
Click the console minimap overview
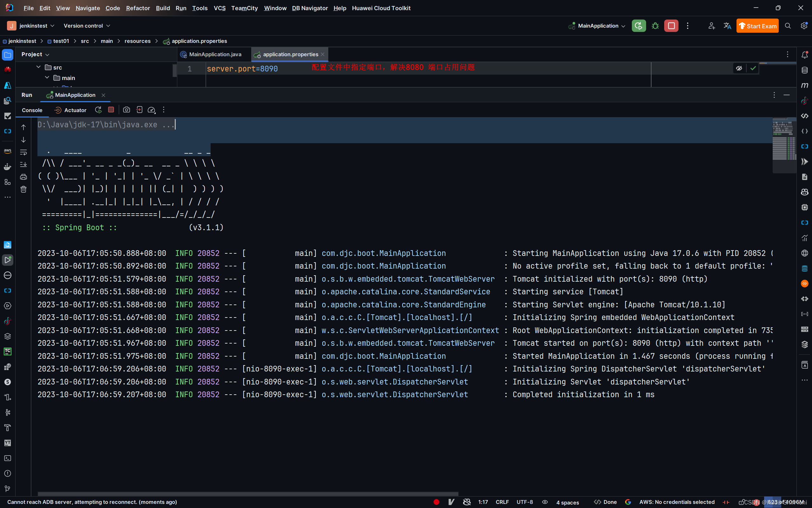click(x=784, y=145)
